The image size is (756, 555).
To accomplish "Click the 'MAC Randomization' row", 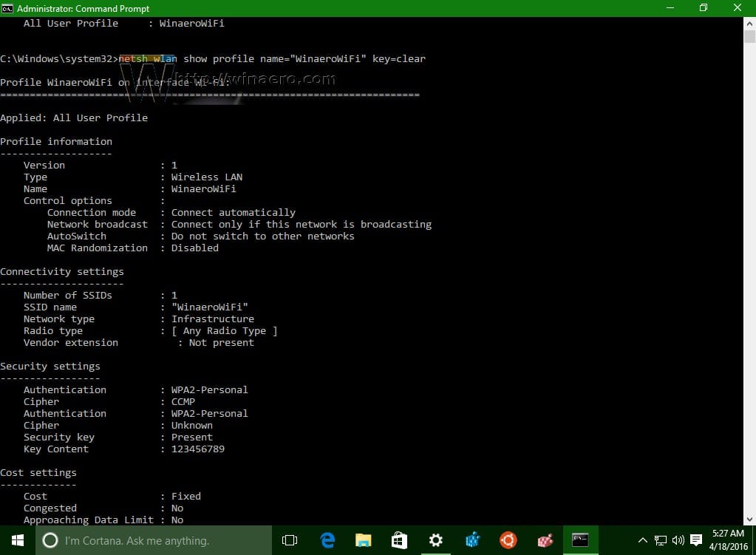I will click(x=133, y=248).
